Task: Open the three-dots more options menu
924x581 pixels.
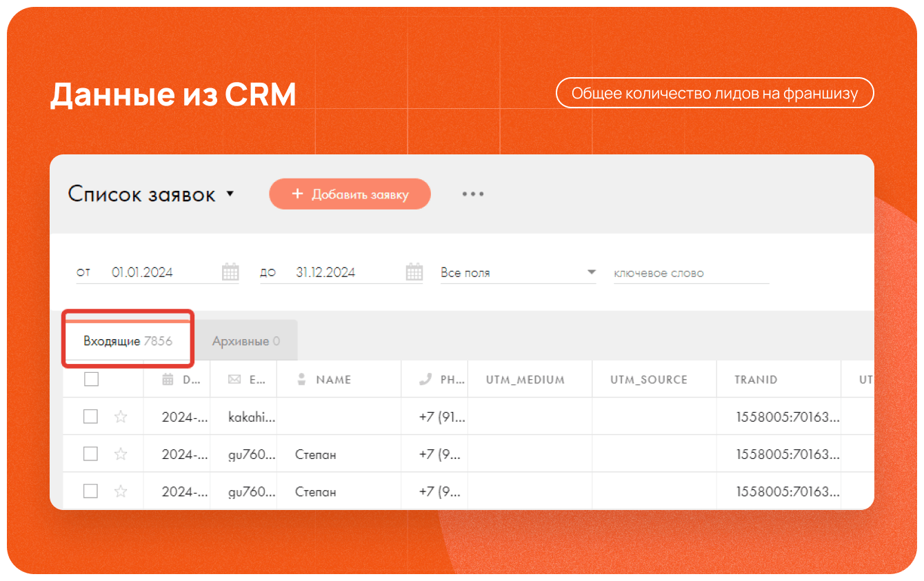Action: click(x=473, y=194)
